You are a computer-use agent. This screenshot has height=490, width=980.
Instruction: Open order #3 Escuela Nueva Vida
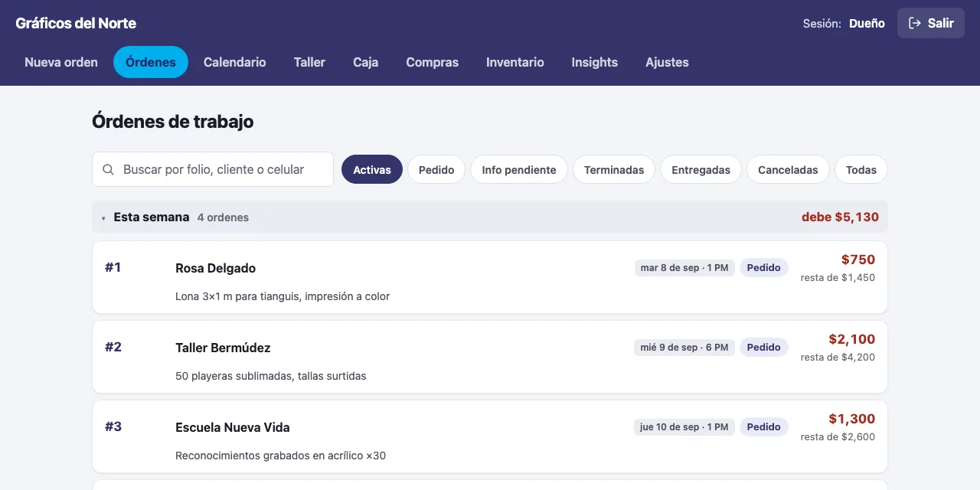point(490,436)
